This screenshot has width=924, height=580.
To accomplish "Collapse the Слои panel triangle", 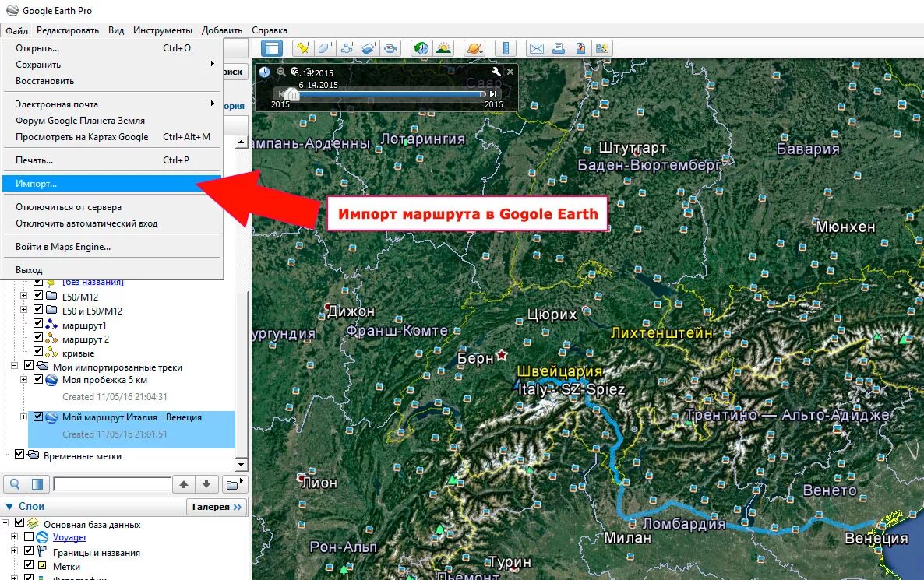I will [x=9, y=506].
